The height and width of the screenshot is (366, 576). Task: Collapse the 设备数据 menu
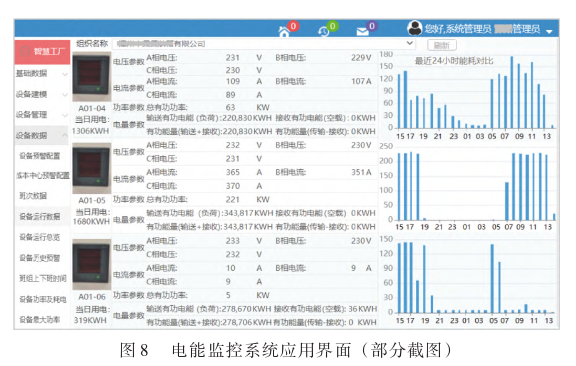(x=42, y=135)
